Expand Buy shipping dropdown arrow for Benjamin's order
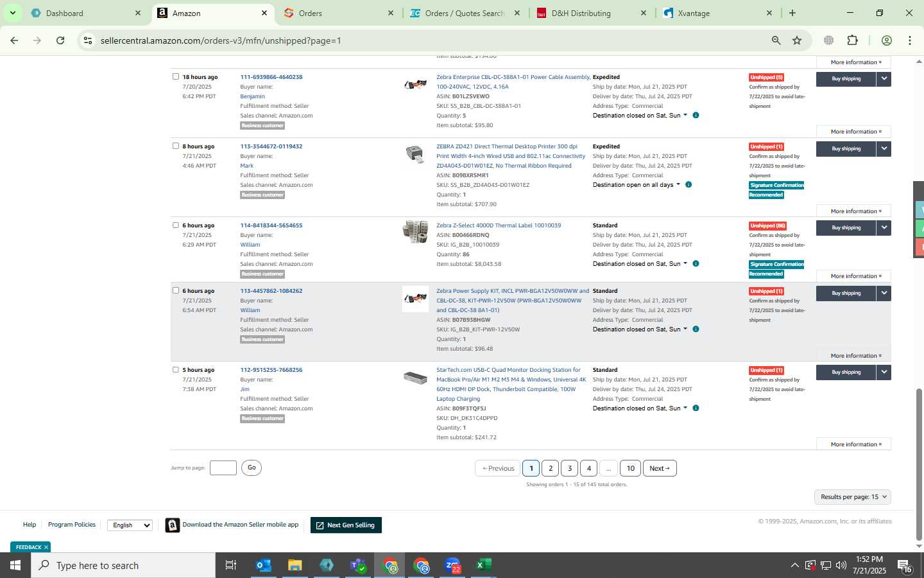 coord(884,79)
